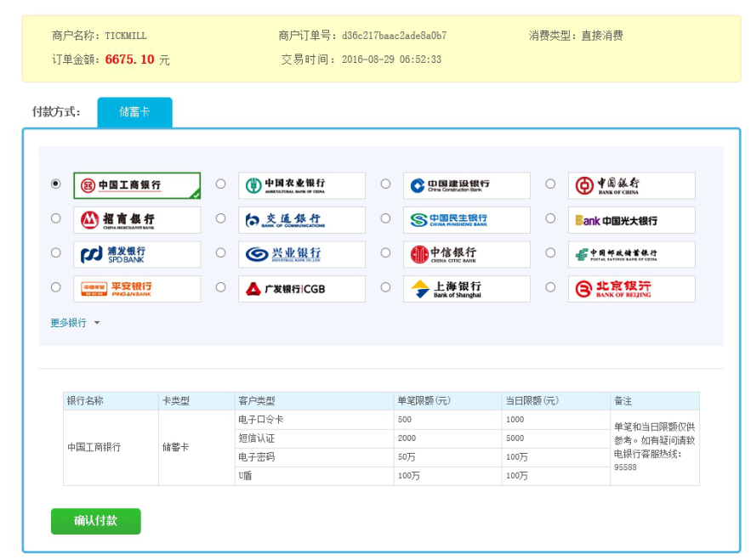Screen dimensions: 751x560
Task: Enable radio button for 中国建设银行
Action: tap(385, 184)
